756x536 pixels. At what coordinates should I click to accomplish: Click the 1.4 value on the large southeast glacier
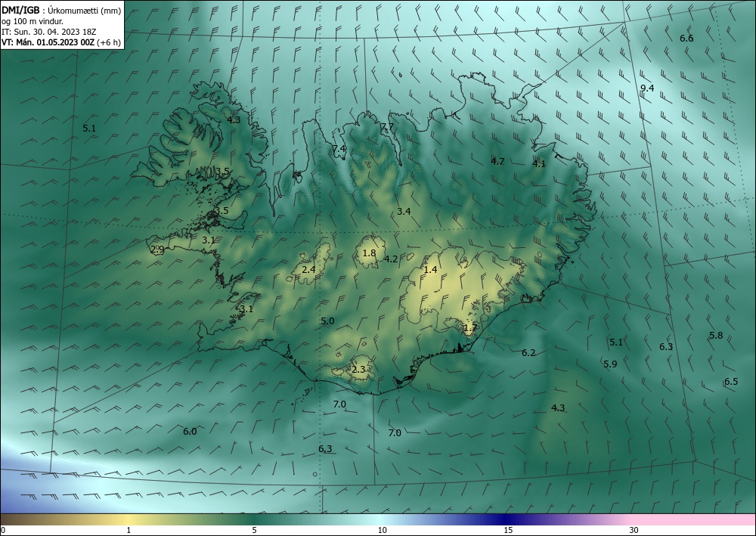click(x=430, y=269)
